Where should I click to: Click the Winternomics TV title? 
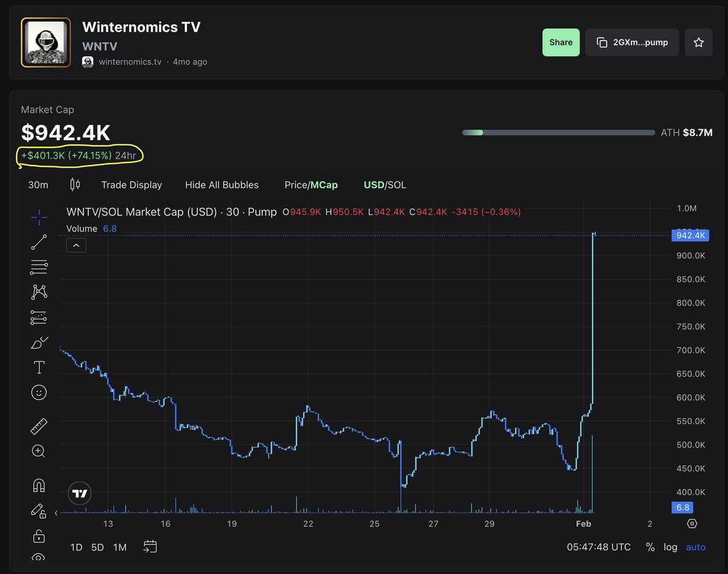(141, 27)
